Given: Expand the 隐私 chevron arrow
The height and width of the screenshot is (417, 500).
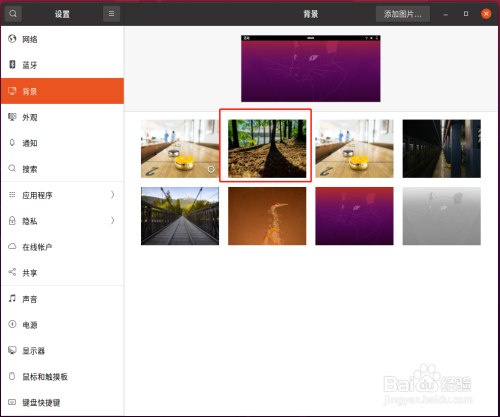Looking at the screenshot, I should (x=113, y=221).
